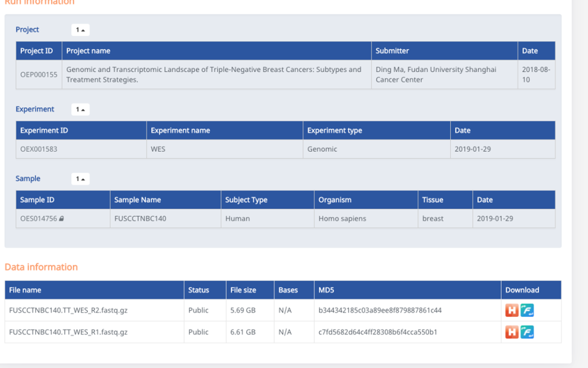
Task: Click the MD5 column header
Action: pos(407,290)
